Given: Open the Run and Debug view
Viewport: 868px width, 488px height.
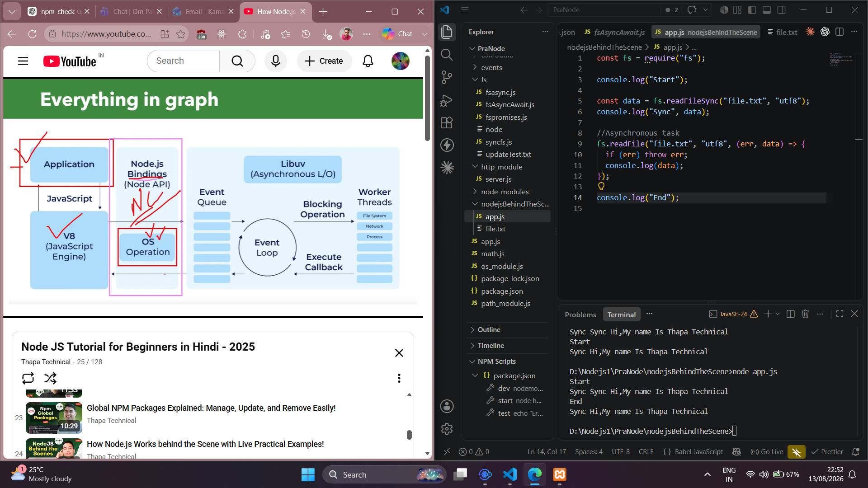Looking at the screenshot, I should (x=447, y=100).
